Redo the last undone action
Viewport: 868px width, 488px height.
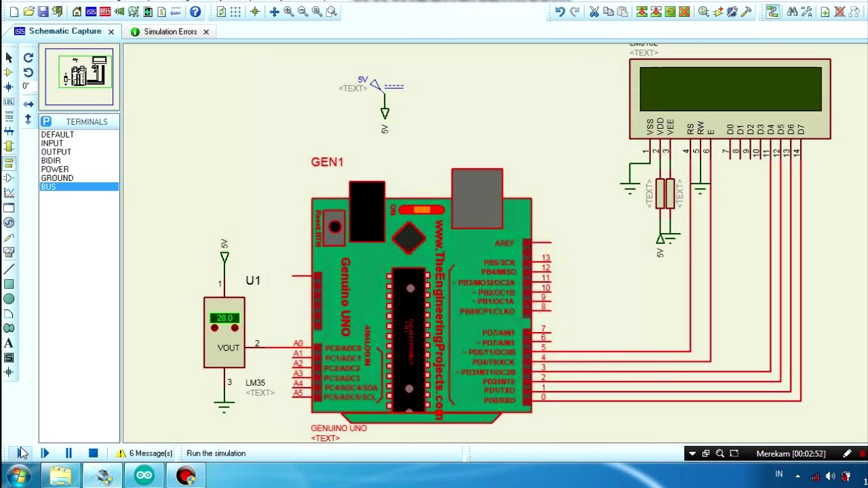574,12
